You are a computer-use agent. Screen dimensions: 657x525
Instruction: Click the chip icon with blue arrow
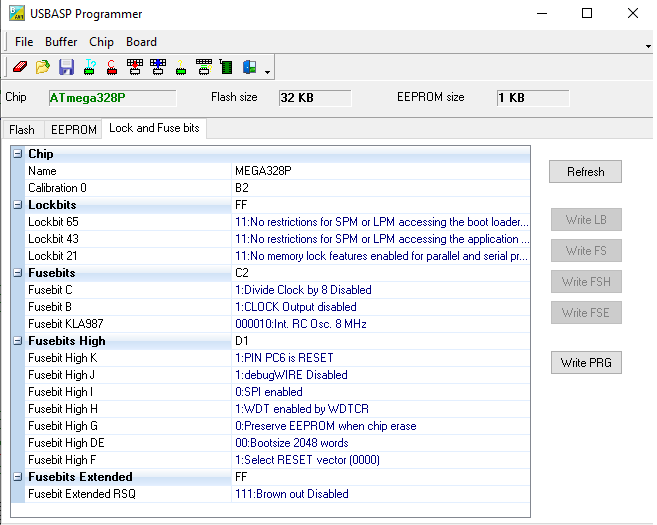tap(158, 67)
